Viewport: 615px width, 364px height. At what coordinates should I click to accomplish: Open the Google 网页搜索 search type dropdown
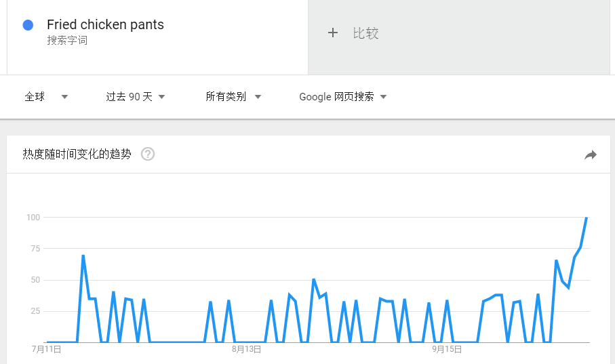[x=343, y=96]
